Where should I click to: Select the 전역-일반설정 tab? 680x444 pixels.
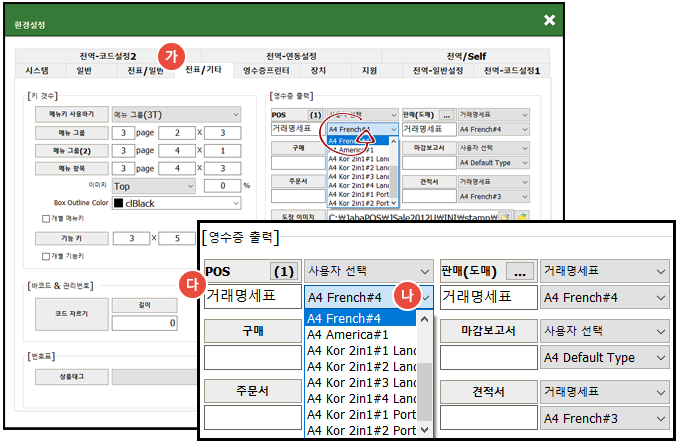(x=438, y=71)
